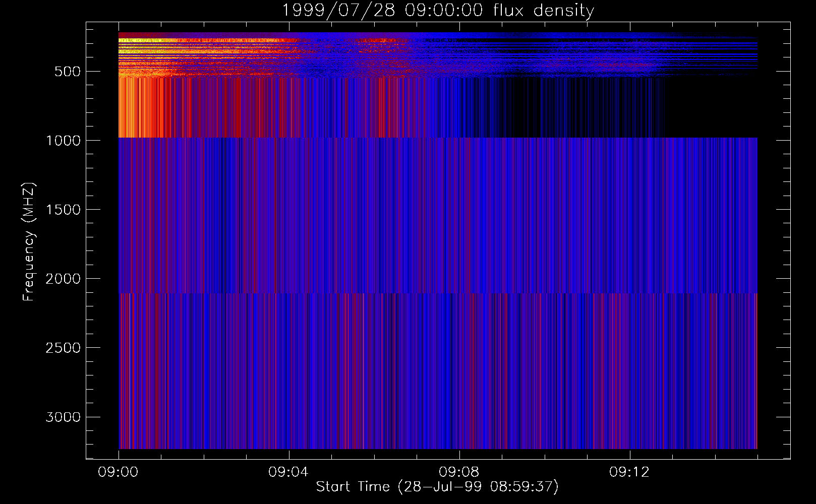Click the date '28-Jul-99 08:59:37' in the x-axis label
816x504 pixels.
tap(478, 487)
